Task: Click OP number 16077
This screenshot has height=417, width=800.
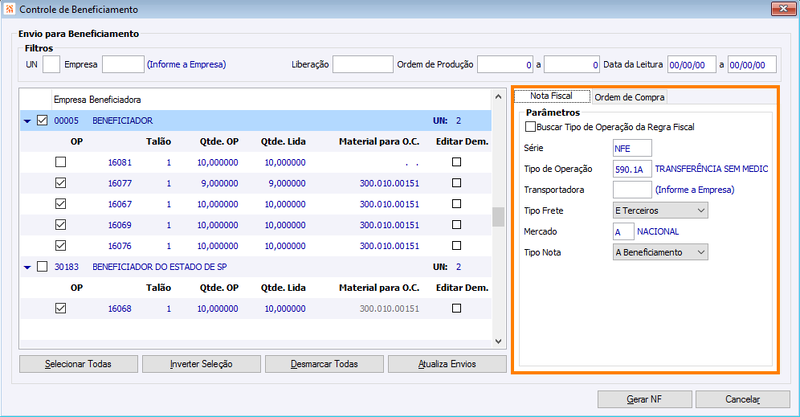Action: point(119,183)
